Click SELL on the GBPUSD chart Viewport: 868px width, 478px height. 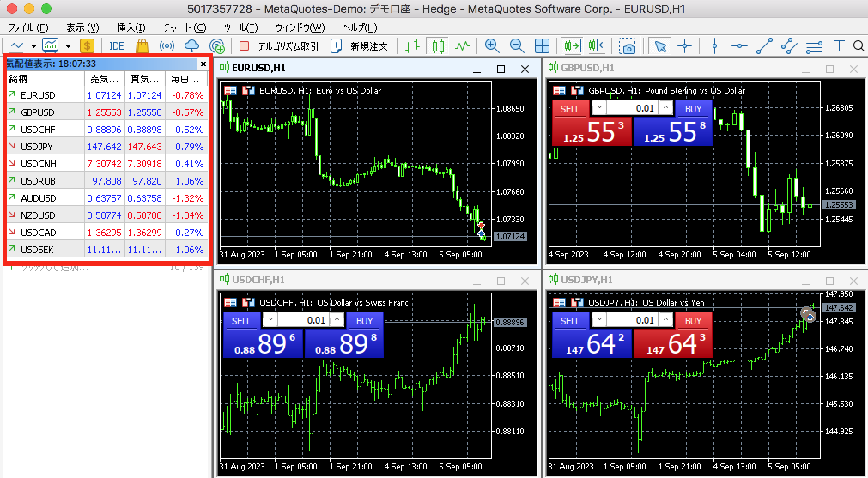point(570,109)
